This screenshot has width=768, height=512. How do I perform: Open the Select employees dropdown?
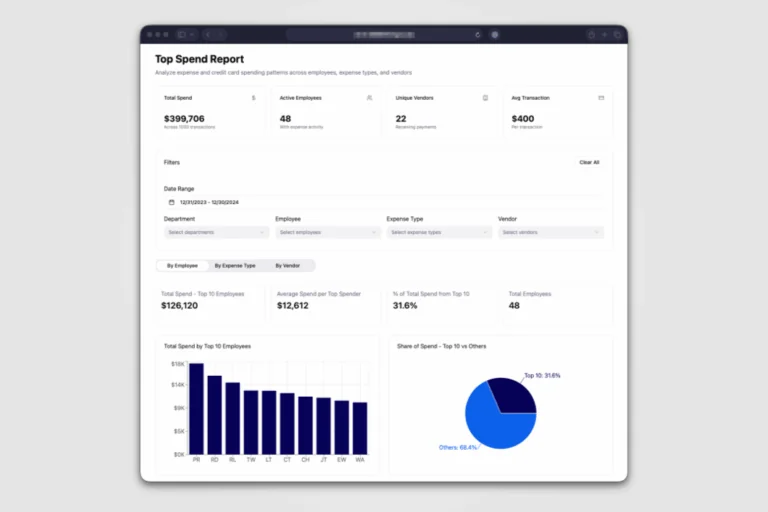pos(328,232)
